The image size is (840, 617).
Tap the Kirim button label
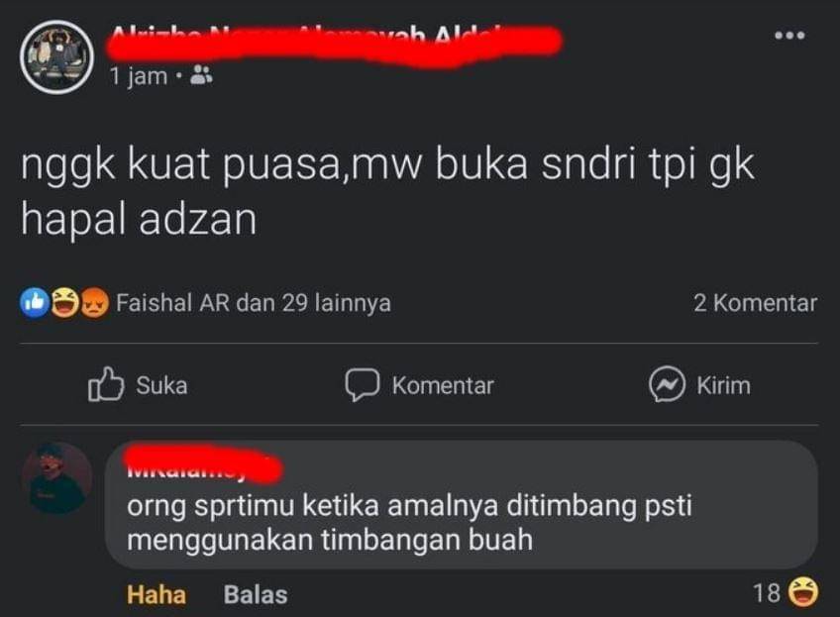pyautogui.click(x=723, y=385)
